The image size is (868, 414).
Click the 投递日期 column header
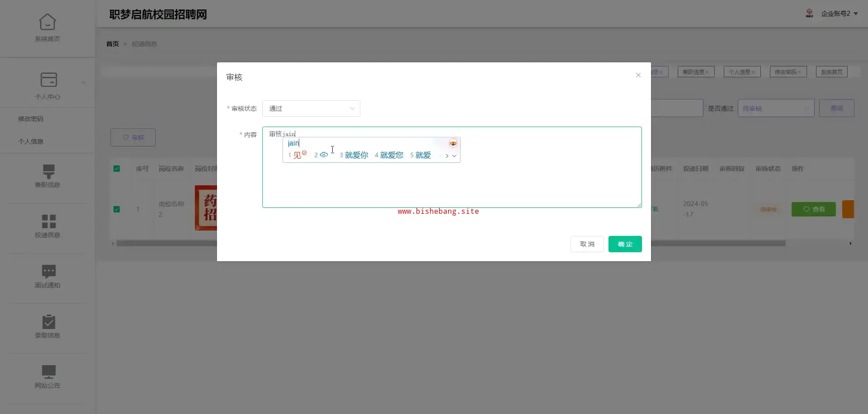point(695,169)
